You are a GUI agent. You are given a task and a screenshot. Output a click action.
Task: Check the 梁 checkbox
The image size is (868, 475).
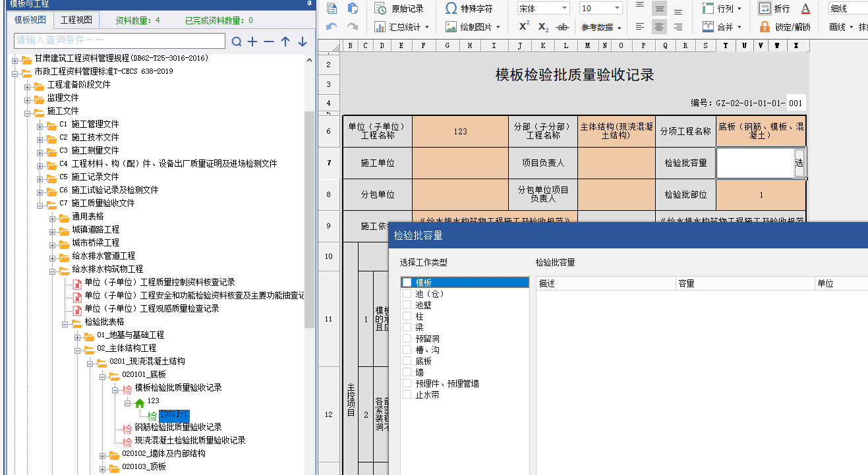[407, 327]
